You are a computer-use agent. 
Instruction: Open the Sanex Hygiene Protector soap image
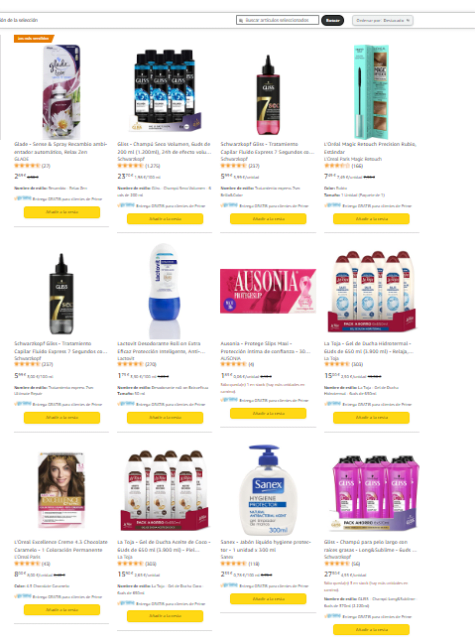point(268,490)
